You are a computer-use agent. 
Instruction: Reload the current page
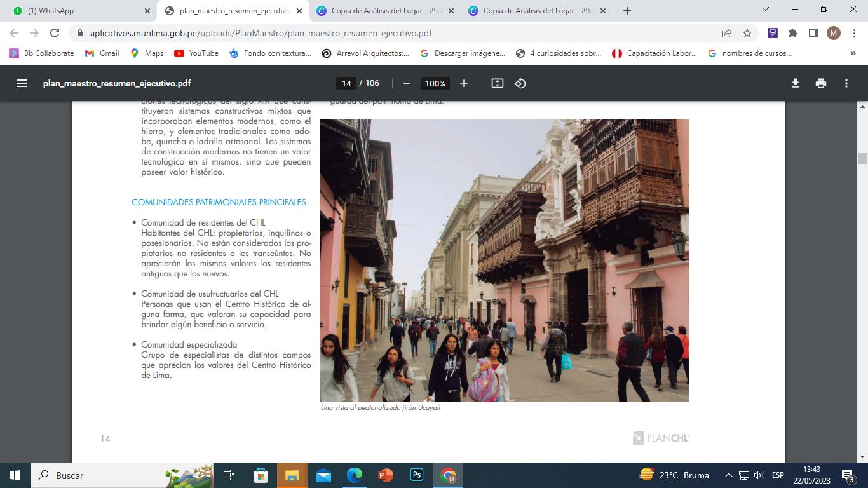click(55, 33)
